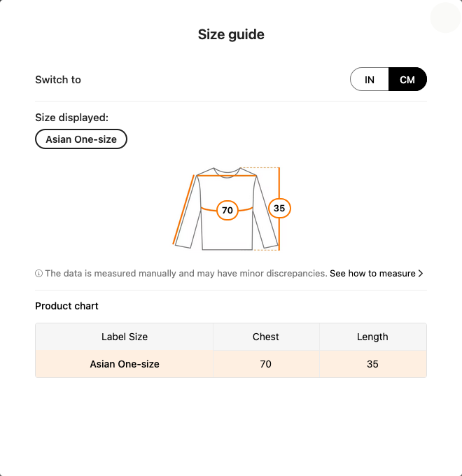Click the 35 length measurement badge
The height and width of the screenshot is (476, 462).
coord(279,209)
